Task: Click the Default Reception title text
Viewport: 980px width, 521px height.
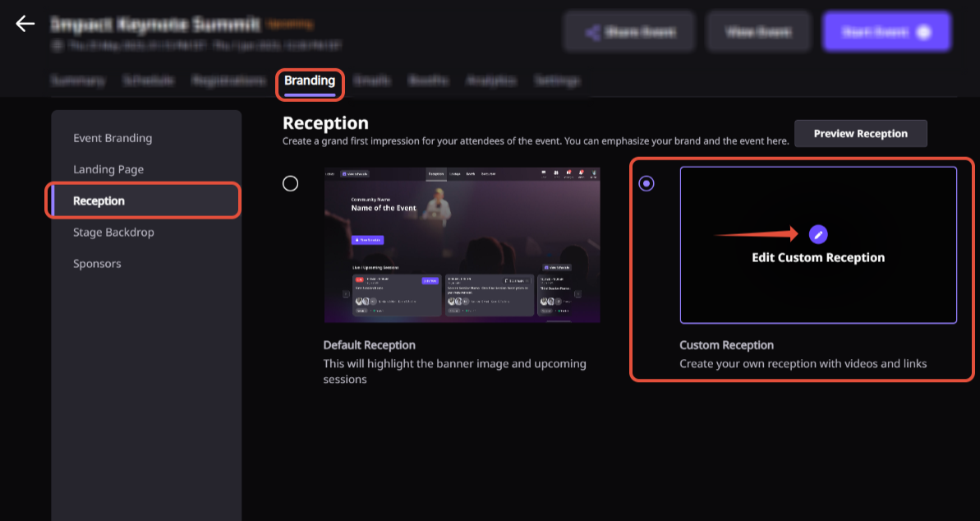Action: pos(370,345)
